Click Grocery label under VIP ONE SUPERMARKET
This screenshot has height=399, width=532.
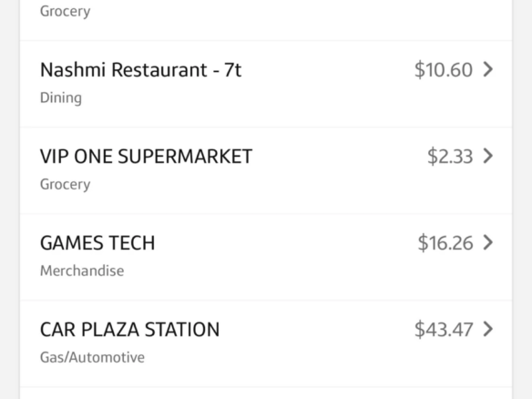[x=66, y=185]
